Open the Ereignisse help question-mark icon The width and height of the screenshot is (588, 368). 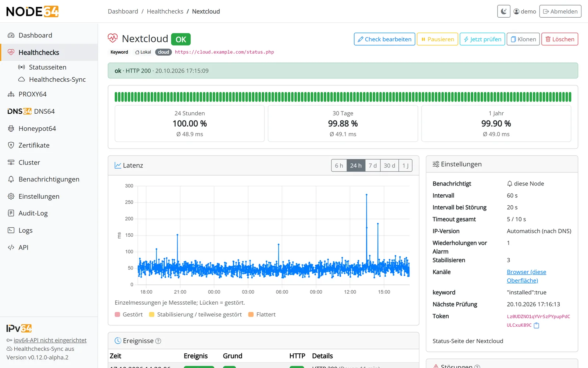(158, 341)
